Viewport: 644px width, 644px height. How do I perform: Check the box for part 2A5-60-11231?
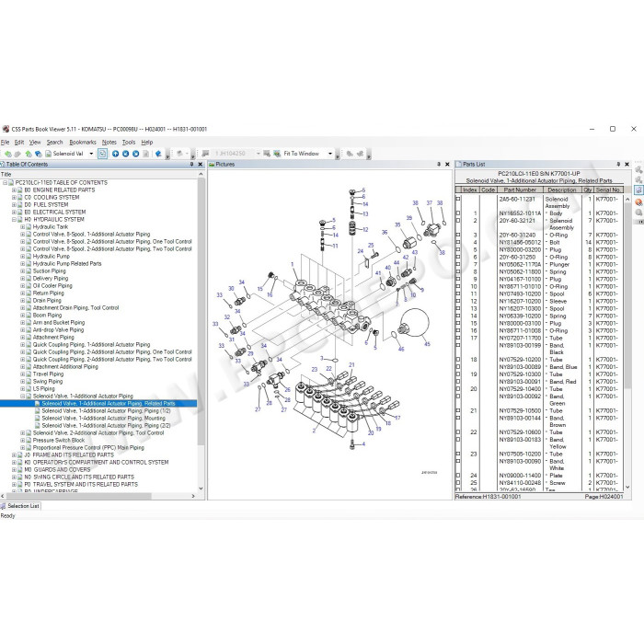click(x=458, y=199)
